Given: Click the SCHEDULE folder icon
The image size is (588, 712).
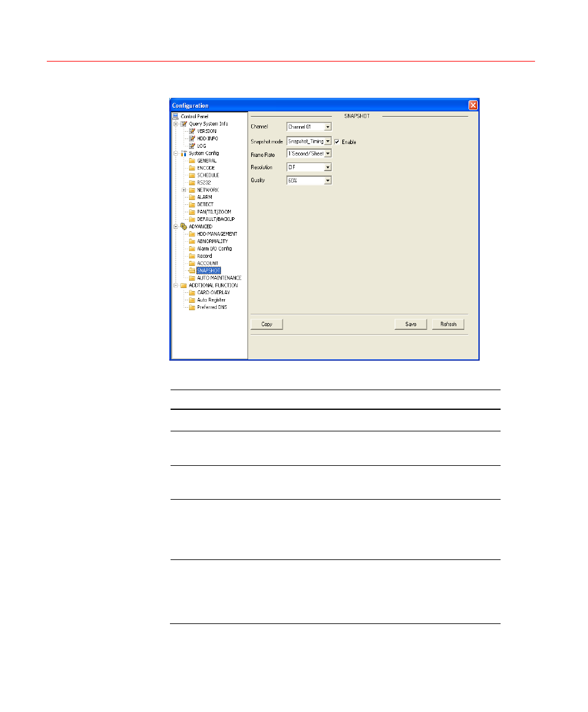Looking at the screenshot, I should 191,175.
